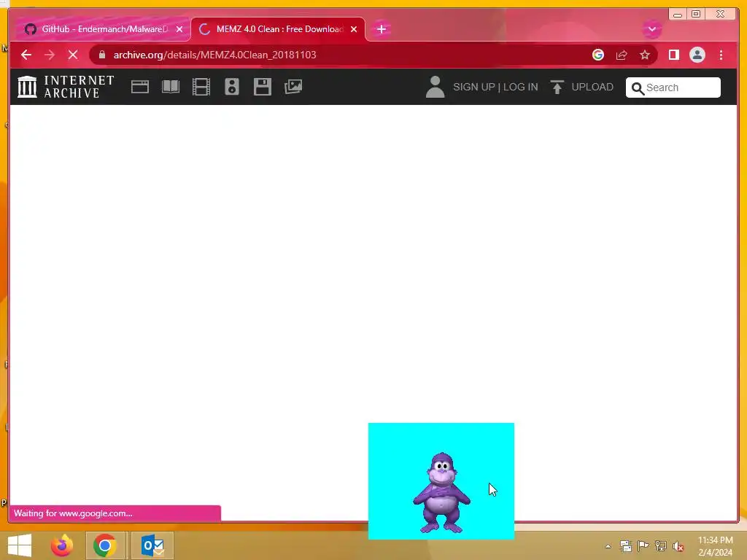Screen dimensions: 747x560
Task: Click the share page icon
Action: (x=622, y=55)
